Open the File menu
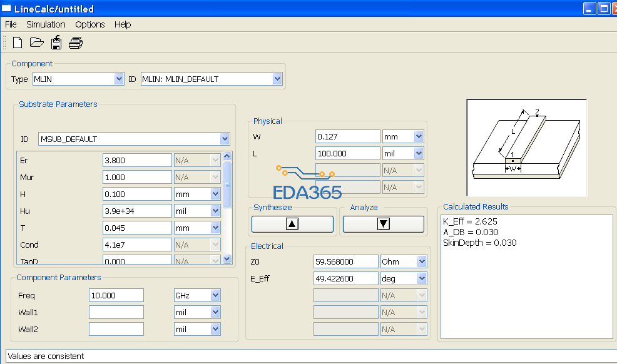 click(x=11, y=24)
